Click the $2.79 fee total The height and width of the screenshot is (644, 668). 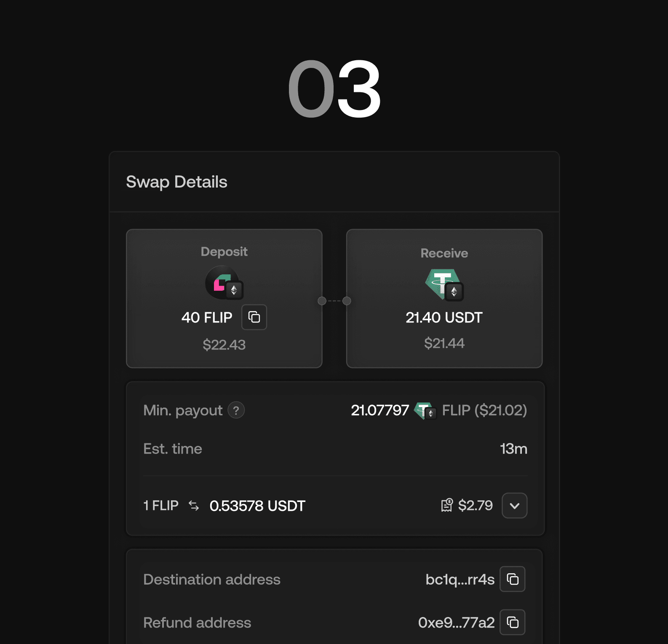(x=476, y=505)
